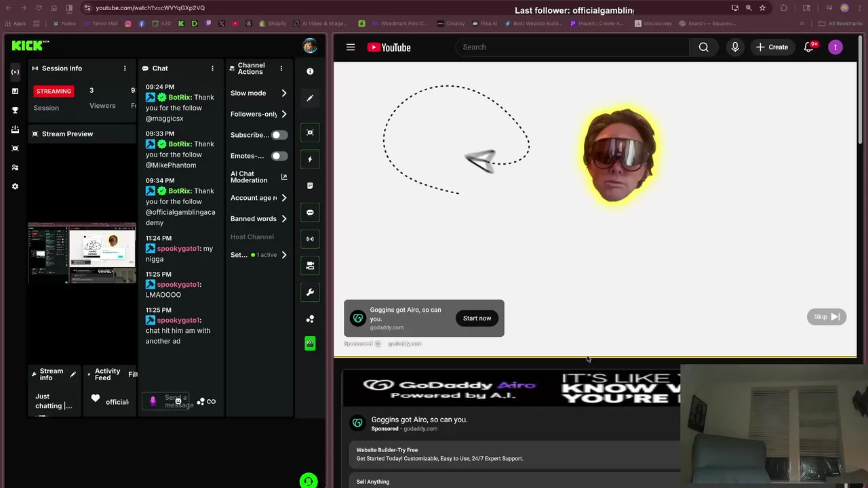
Task: Click the wrench icon in Kick toolbar
Action: [x=310, y=292]
